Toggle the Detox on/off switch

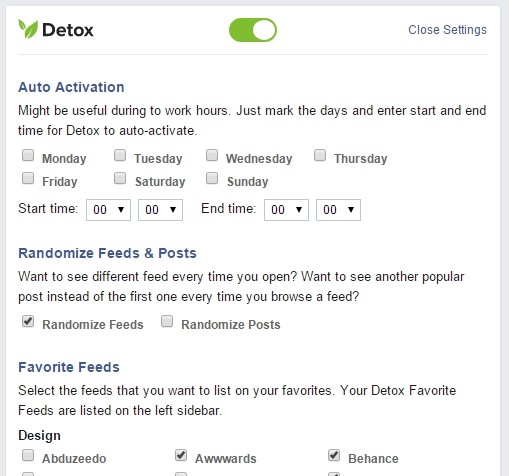click(253, 30)
